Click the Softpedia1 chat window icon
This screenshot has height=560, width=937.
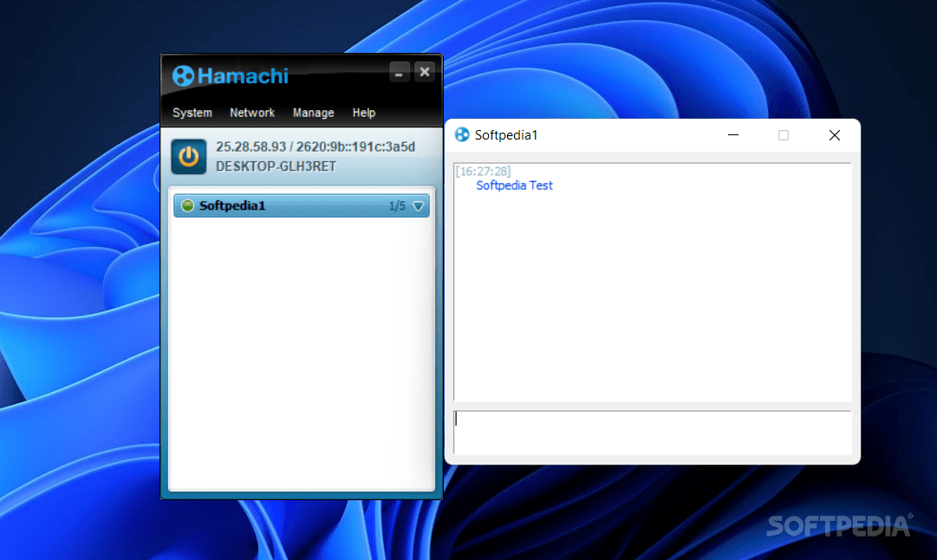pyautogui.click(x=462, y=135)
